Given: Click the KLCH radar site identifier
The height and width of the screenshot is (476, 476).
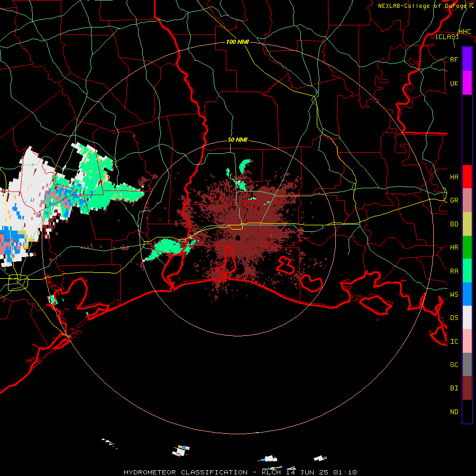Looking at the screenshot, I should [x=271, y=472].
